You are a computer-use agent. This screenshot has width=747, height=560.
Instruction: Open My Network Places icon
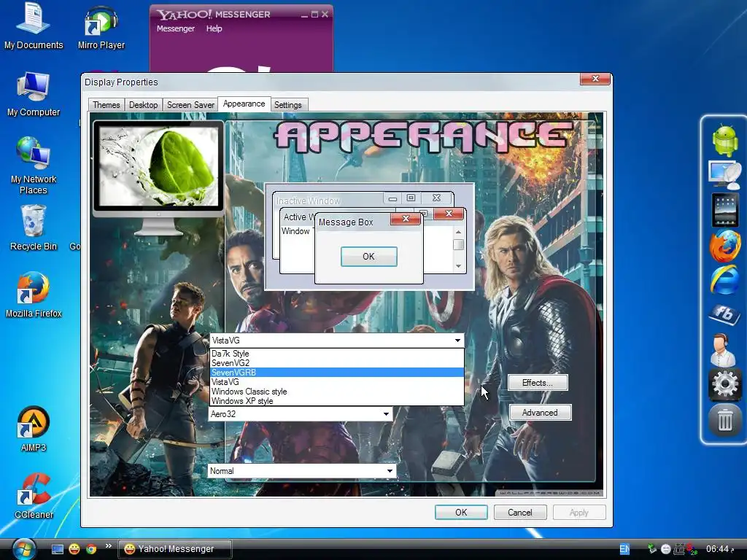point(33,165)
